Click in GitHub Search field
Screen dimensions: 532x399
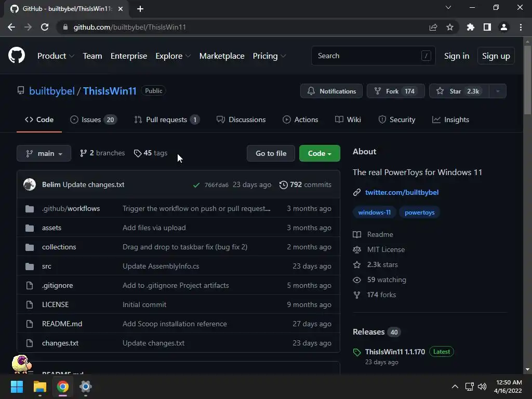(373, 56)
